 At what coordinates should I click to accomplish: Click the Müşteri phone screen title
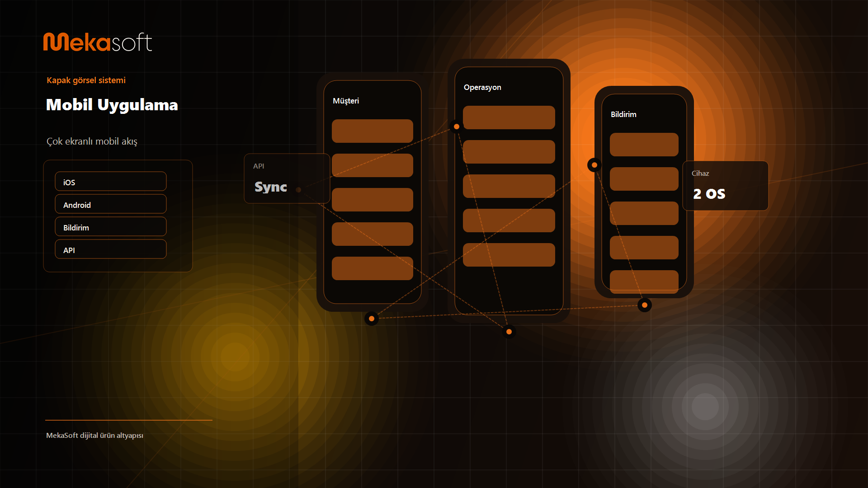(346, 101)
